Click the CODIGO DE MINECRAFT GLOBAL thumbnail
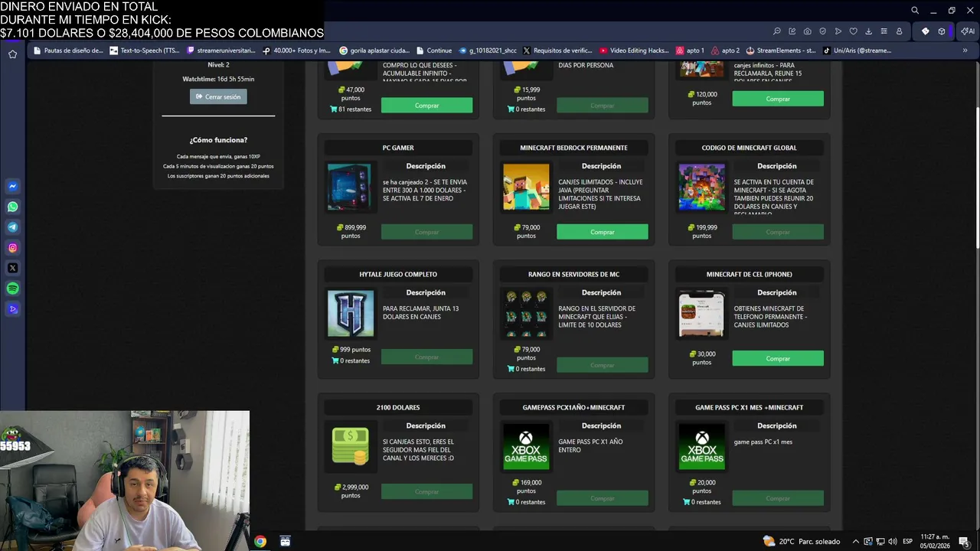 [701, 187]
